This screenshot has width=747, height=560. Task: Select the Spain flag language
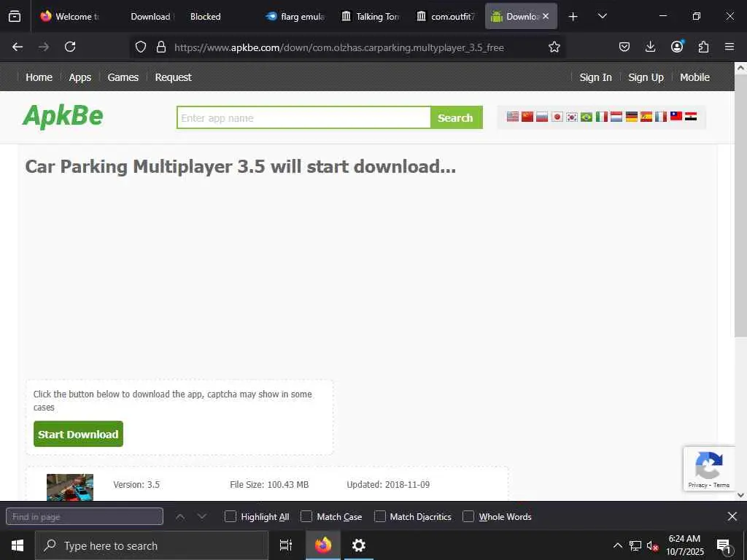click(646, 117)
